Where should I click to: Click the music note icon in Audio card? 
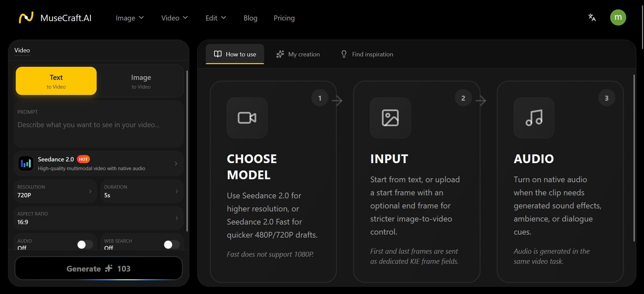(534, 118)
